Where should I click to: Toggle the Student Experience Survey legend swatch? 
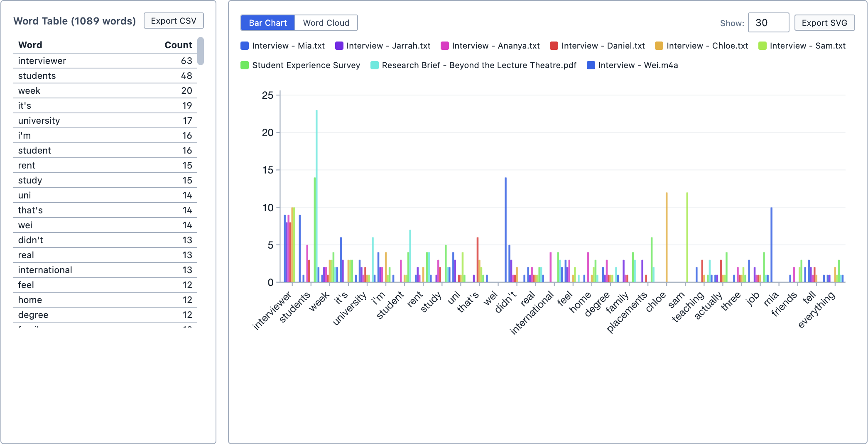(245, 65)
